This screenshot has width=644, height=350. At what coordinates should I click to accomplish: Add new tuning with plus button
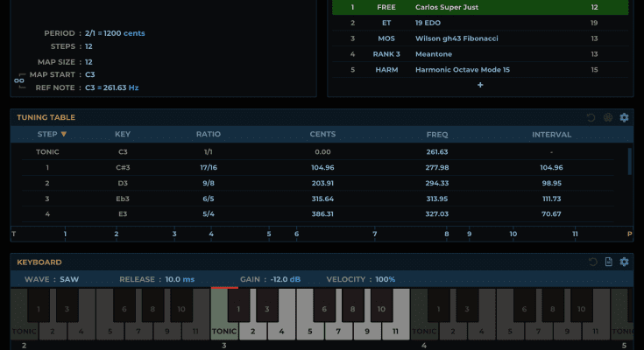(x=479, y=85)
